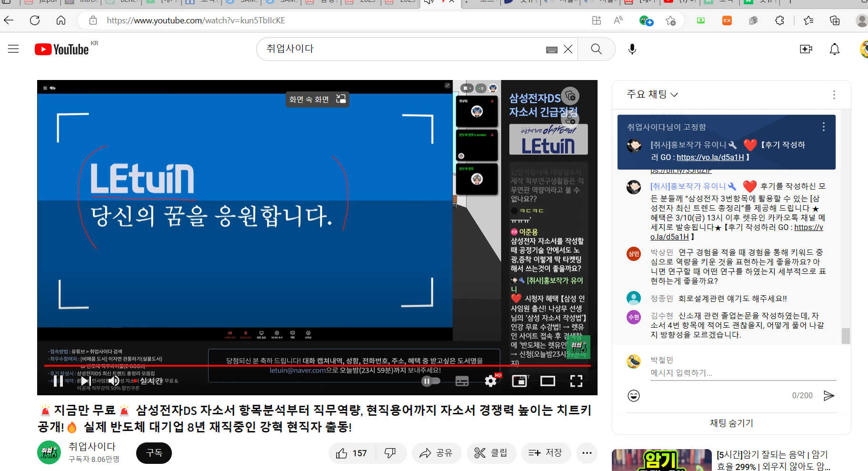Image resolution: width=868 pixels, height=471 pixels.
Task: Open YouTube notifications bell
Action: [x=834, y=49]
